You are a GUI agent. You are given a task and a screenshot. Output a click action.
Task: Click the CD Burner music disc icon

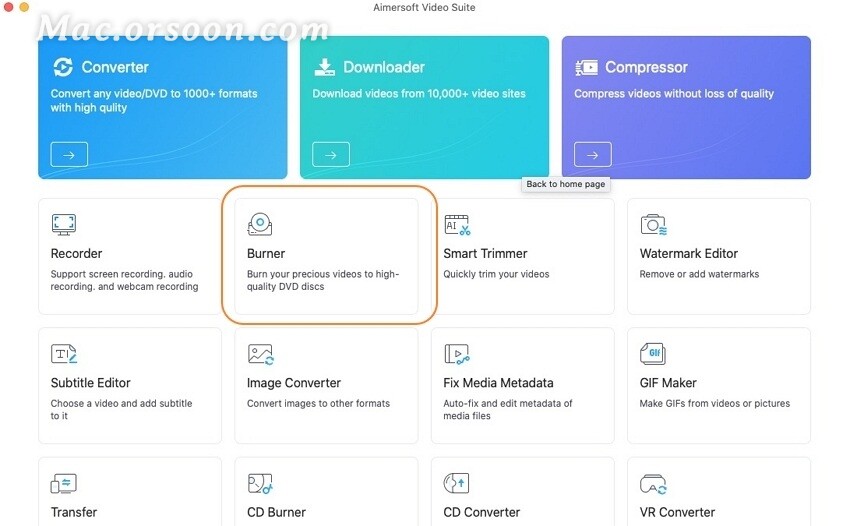tap(260, 483)
